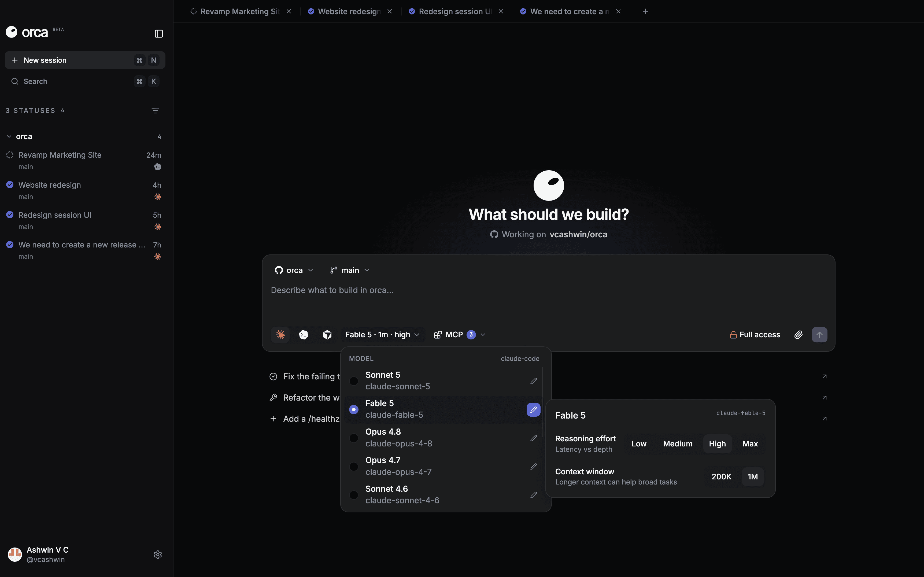Toggle the sidebar panel icon
This screenshot has height=577, width=924.
point(159,34)
